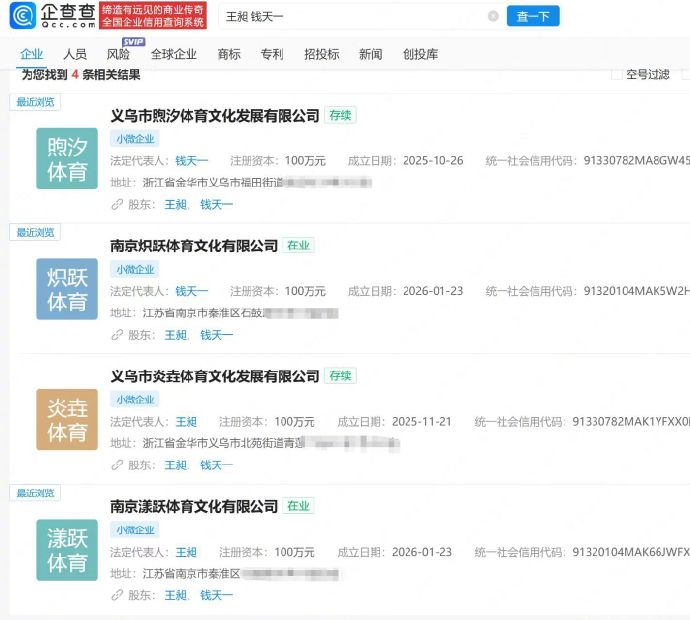Switch to the 招投标 tab

coord(322,54)
